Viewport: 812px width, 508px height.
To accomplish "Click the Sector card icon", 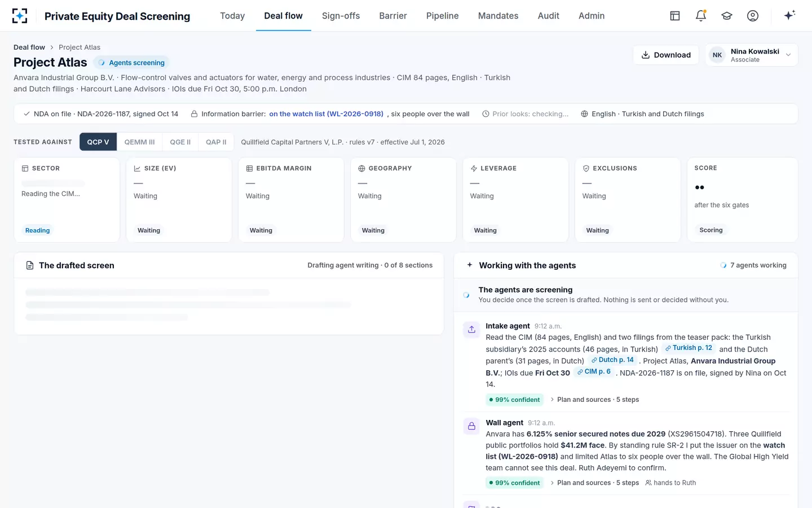I will [25, 168].
